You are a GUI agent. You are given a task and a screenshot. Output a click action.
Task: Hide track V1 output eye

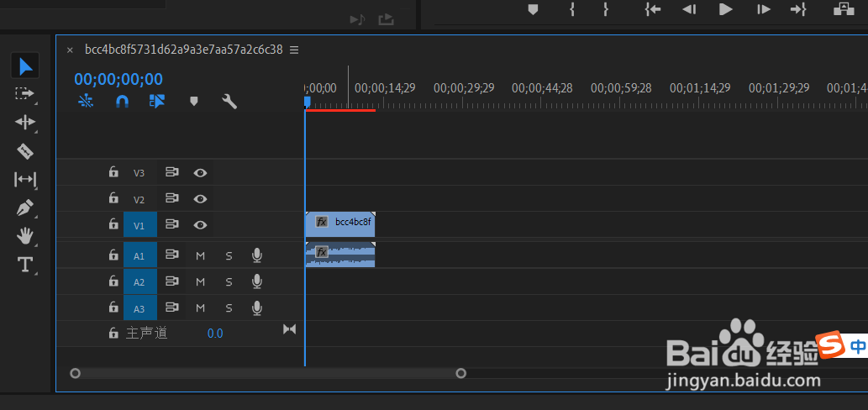point(200,225)
